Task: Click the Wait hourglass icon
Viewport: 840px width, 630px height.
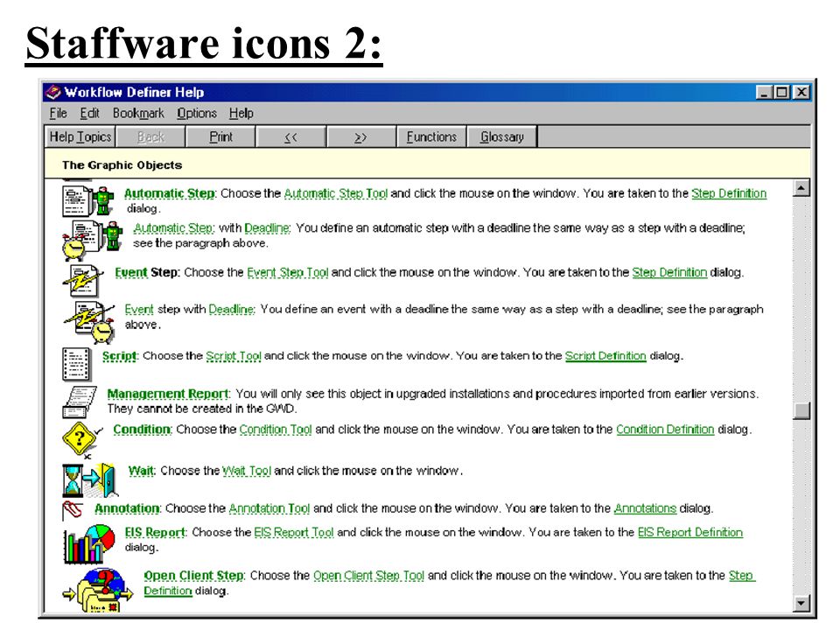Action: (x=89, y=479)
